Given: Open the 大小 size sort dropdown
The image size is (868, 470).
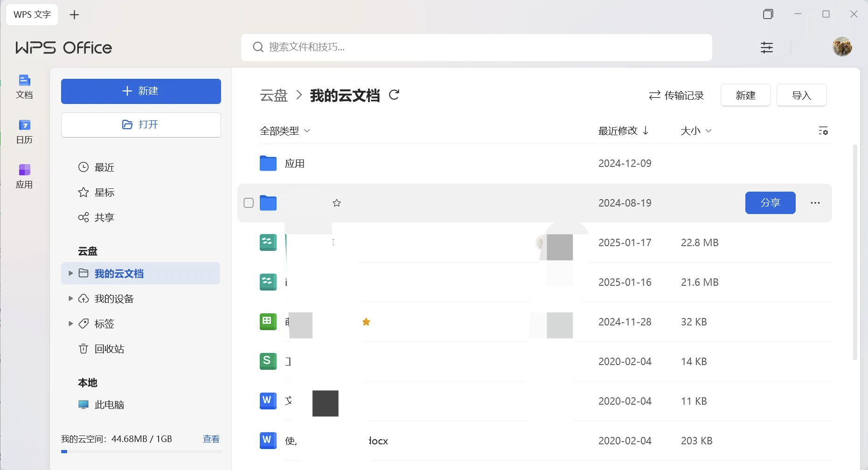Looking at the screenshot, I should point(695,131).
